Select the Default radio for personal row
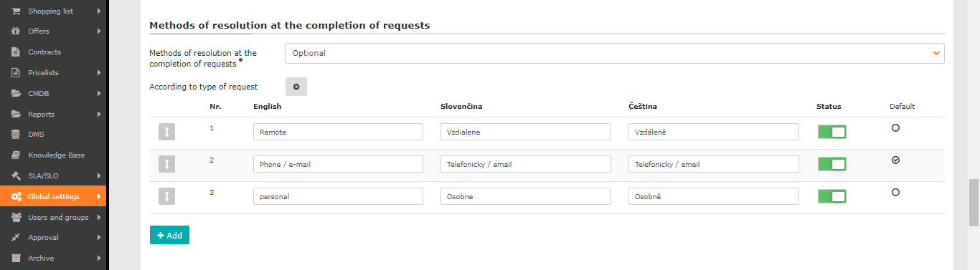This screenshot has width=980, height=270. tap(895, 192)
